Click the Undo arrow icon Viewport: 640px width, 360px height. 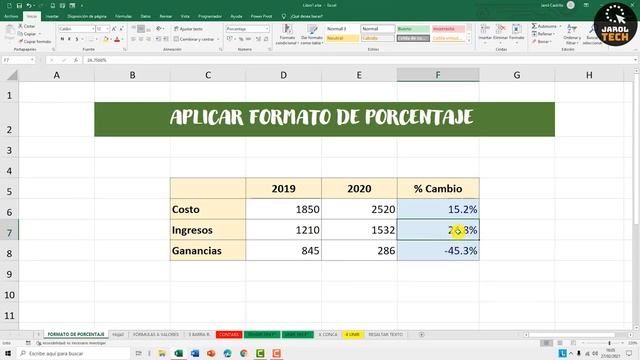29,6
